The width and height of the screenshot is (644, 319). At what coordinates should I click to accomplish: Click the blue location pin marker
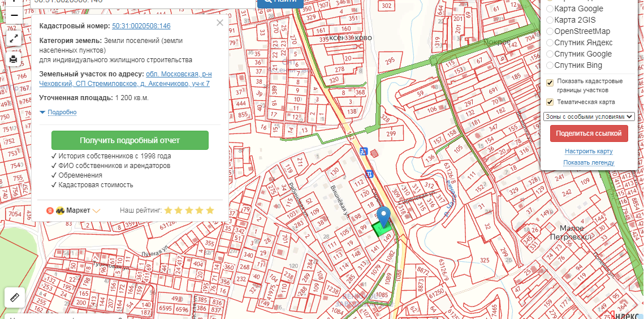tap(384, 217)
